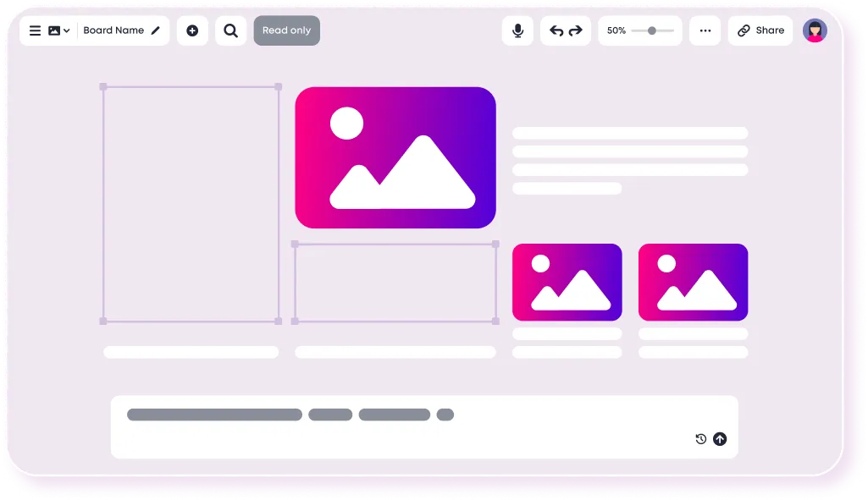Open the user profile avatar
This screenshot has width=868, height=500.
tap(815, 30)
